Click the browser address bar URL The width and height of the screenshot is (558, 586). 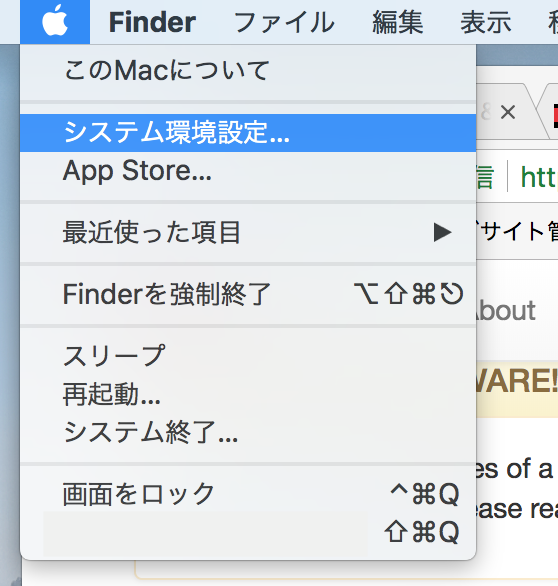pos(539,177)
